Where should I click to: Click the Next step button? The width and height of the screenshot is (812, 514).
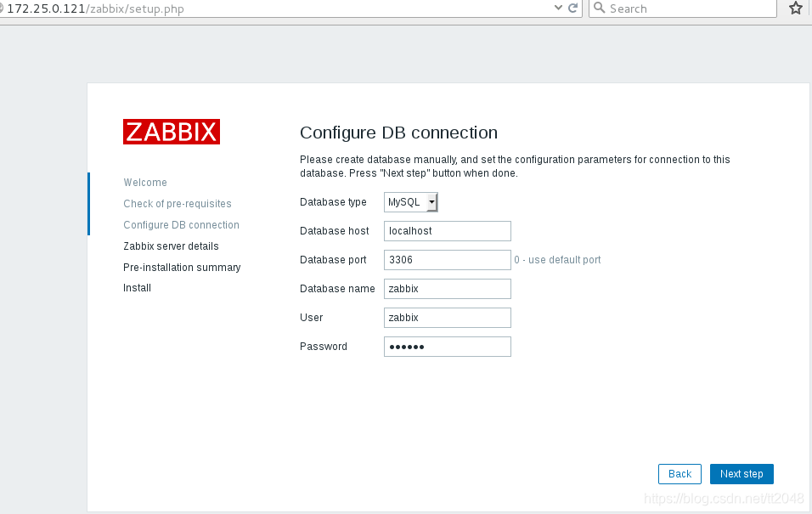pyautogui.click(x=742, y=474)
